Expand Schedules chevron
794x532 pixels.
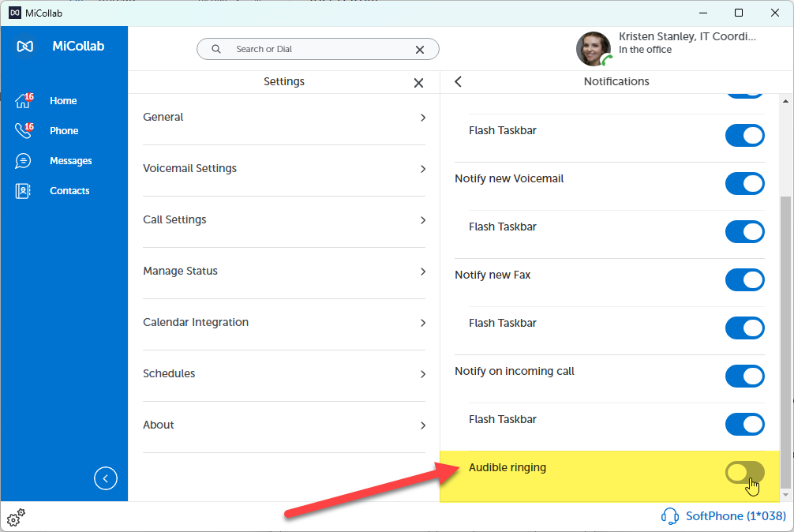423,374
